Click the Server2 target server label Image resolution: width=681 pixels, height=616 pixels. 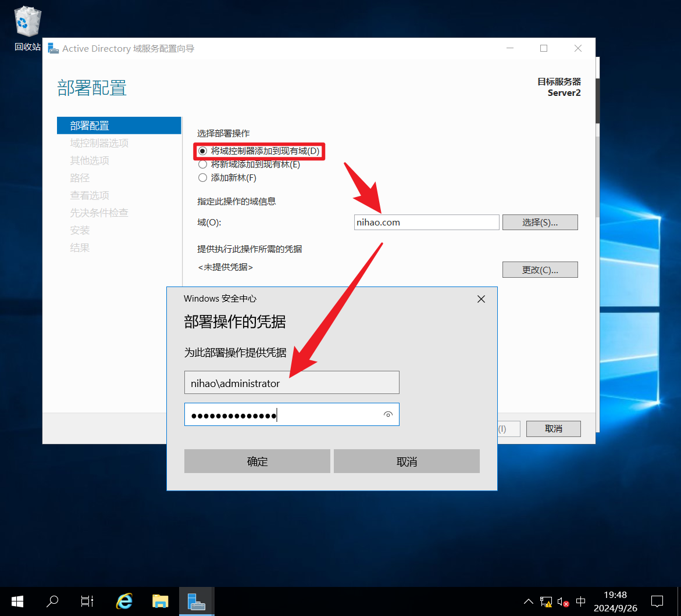point(564,92)
